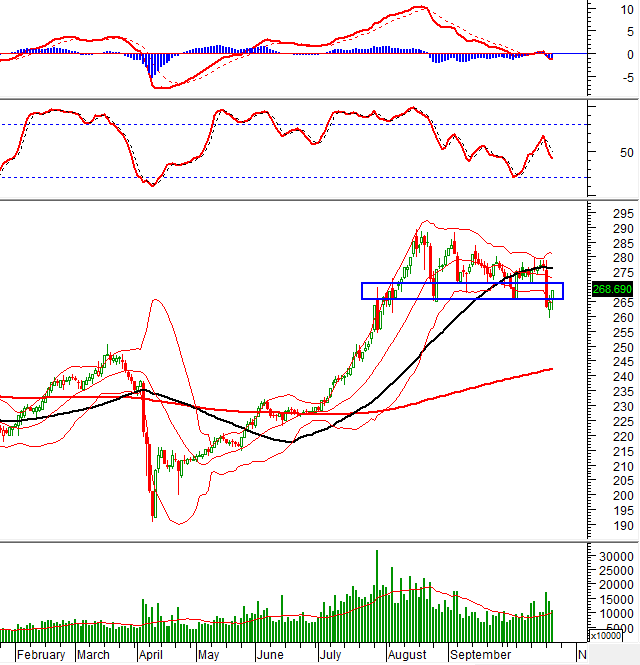Click the MACD line peak in August

pos(415,8)
